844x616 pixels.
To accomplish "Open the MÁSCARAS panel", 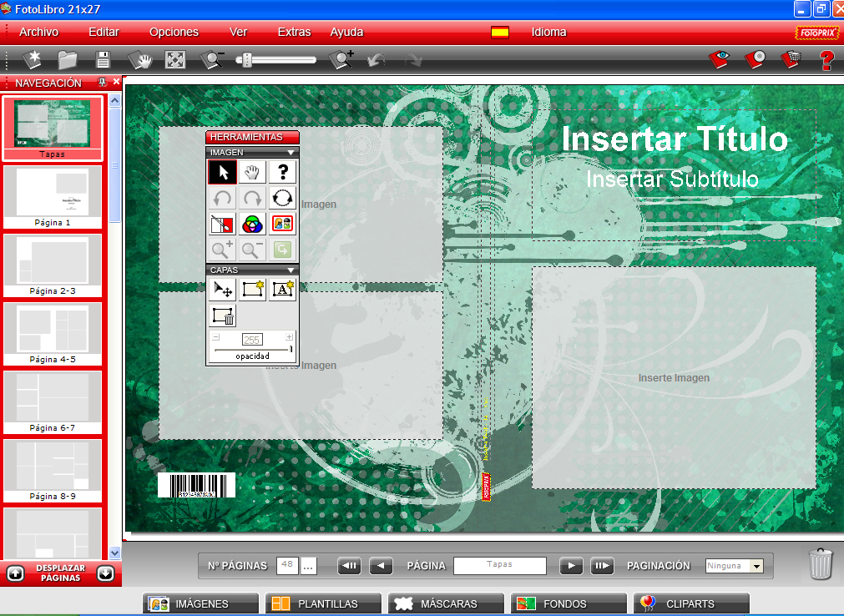I will (447, 603).
